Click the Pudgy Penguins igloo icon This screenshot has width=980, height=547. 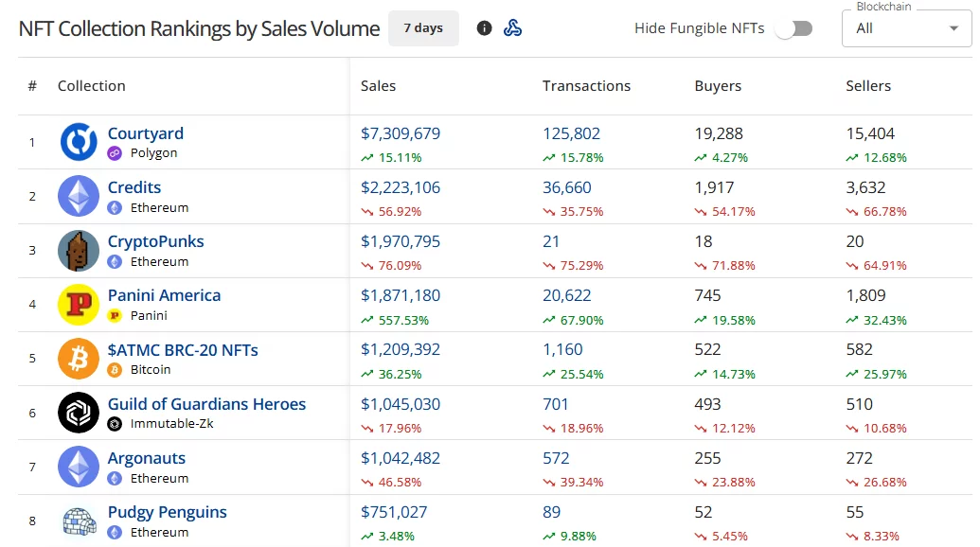[79, 521]
